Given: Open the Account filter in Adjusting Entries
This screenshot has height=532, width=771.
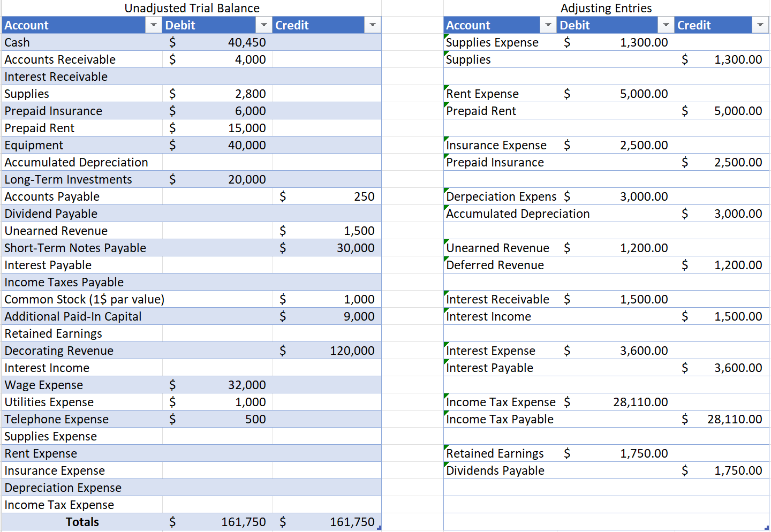Looking at the screenshot, I should 548,25.
